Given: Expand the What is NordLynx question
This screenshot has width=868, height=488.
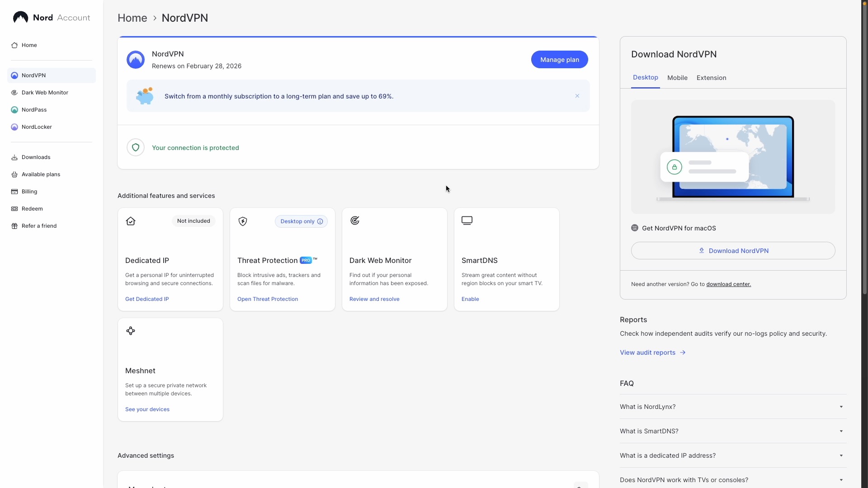Looking at the screenshot, I should tap(732, 407).
